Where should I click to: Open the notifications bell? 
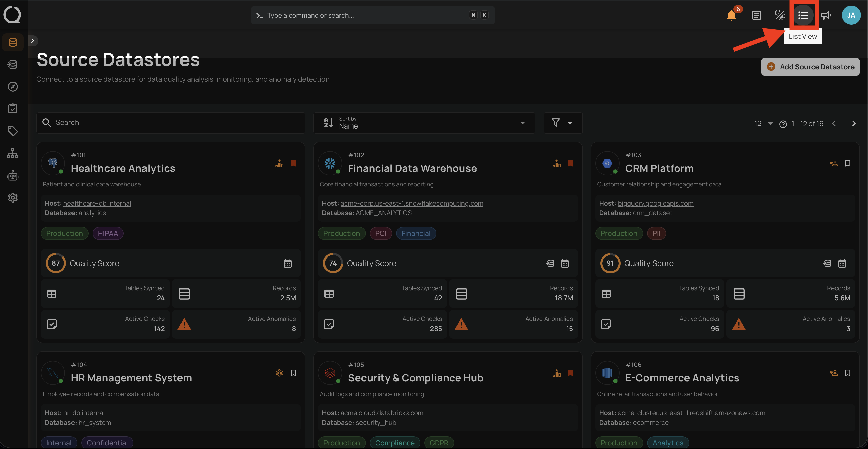(x=732, y=15)
